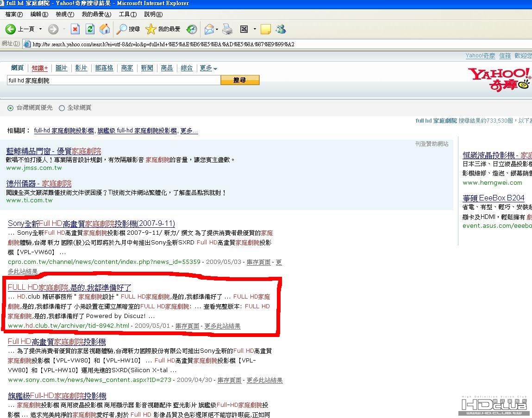Click the orange 搜尋 search button
Screen dimensions: 532x418
coord(240,80)
